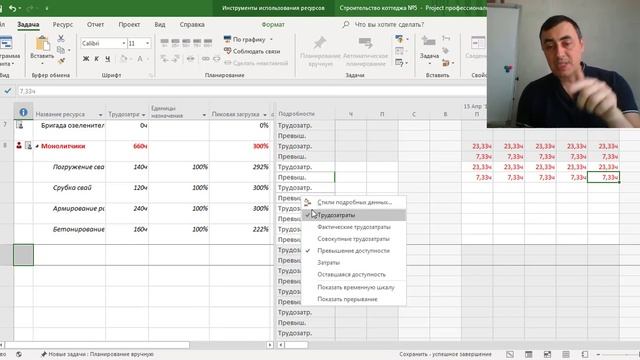Image resolution: width=640 pixels, height=360 pixels.
Task: Apply Italic (К) formatting
Action: click(96, 59)
